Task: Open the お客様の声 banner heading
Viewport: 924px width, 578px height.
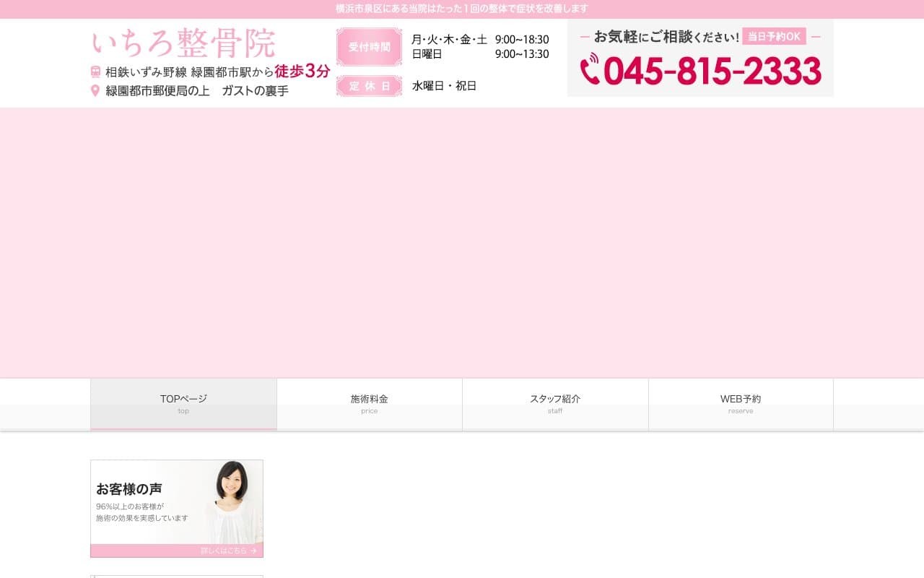Action: 129,488
